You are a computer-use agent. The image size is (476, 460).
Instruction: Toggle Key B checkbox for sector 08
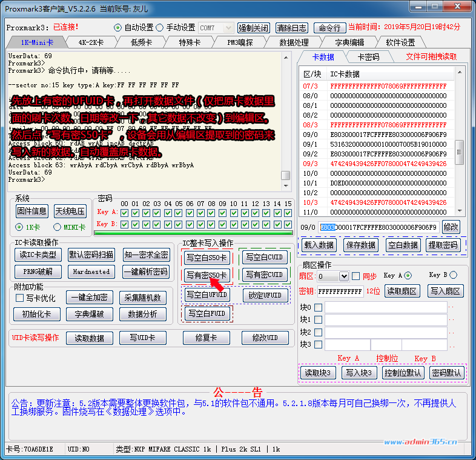point(211,224)
